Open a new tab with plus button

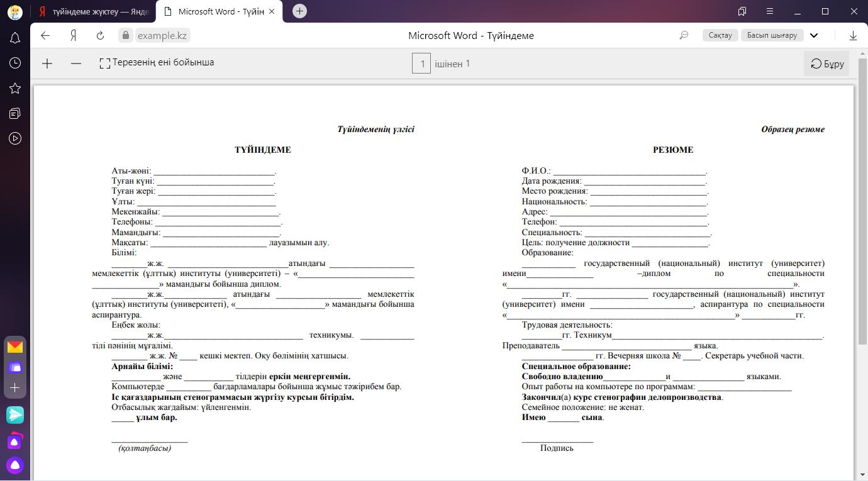300,11
